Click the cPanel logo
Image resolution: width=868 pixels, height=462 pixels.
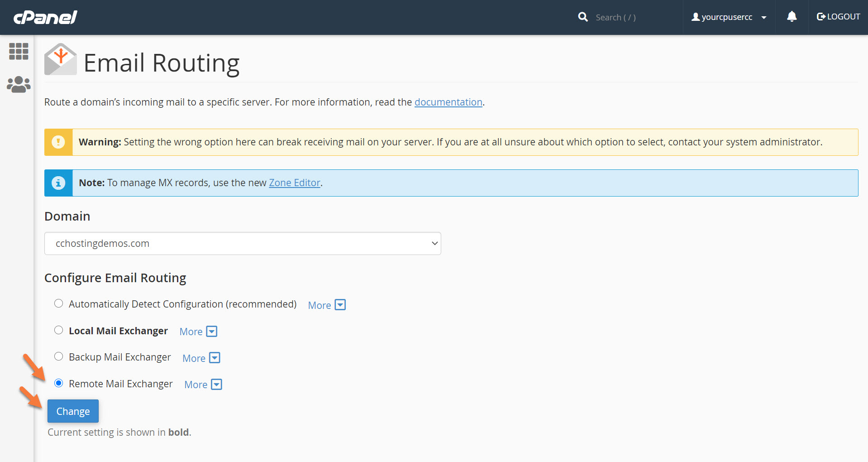tap(45, 17)
